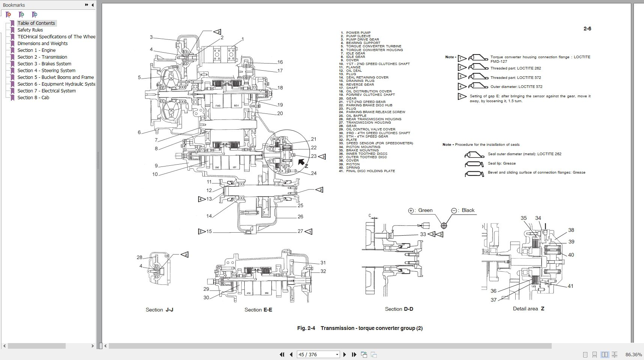
Task: Select the Table of Contents bookmark
Action: pyautogui.click(x=36, y=23)
